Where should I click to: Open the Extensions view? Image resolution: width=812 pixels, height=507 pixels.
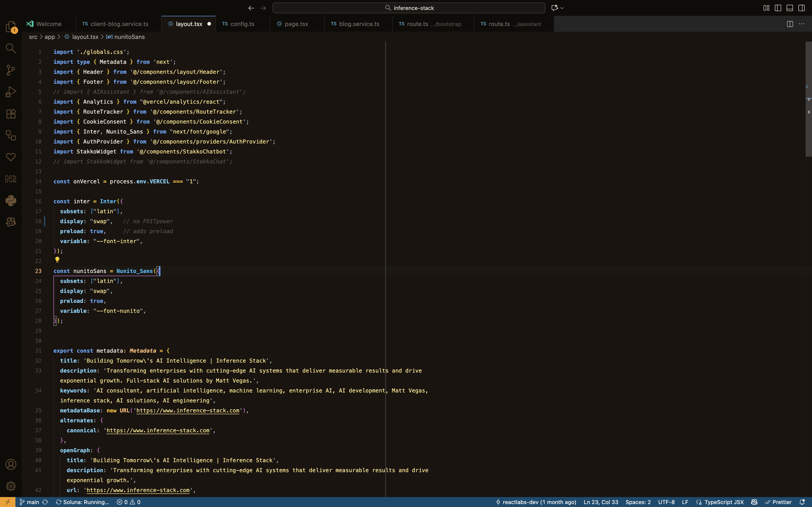tap(11, 114)
